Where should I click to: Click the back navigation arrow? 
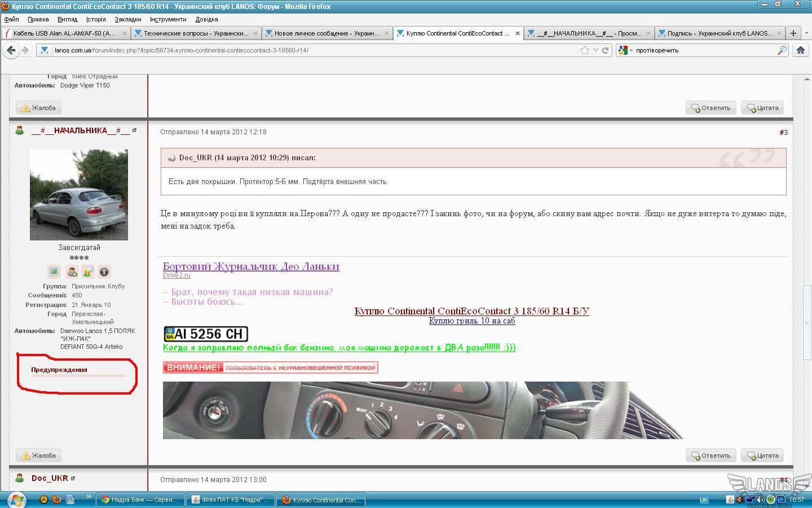[11, 50]
